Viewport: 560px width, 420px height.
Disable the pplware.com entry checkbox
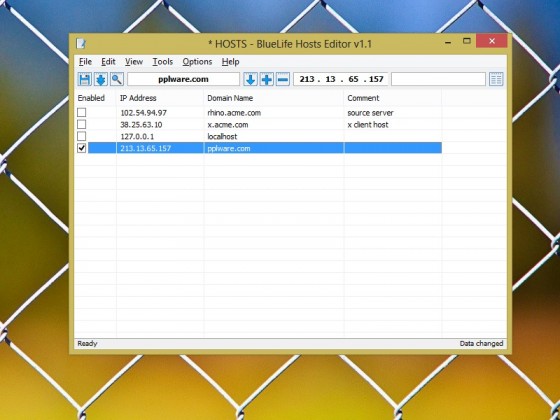[82, 148]
